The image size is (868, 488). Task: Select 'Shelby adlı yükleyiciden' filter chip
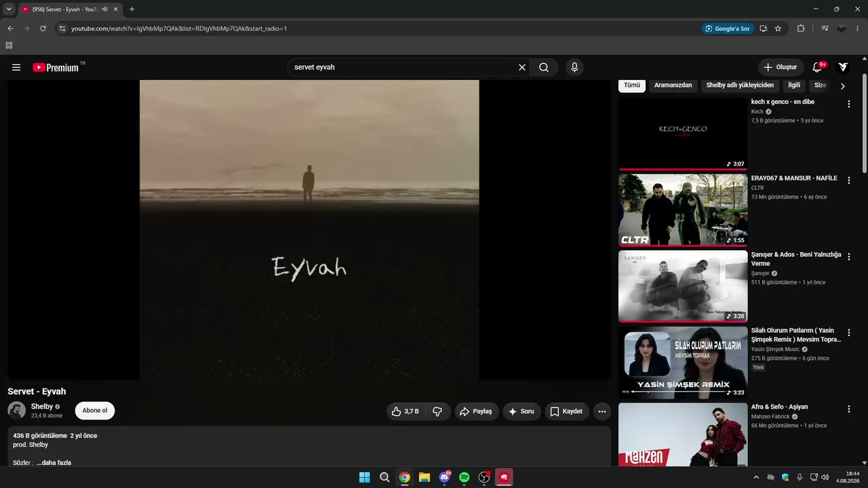point(740,85)
